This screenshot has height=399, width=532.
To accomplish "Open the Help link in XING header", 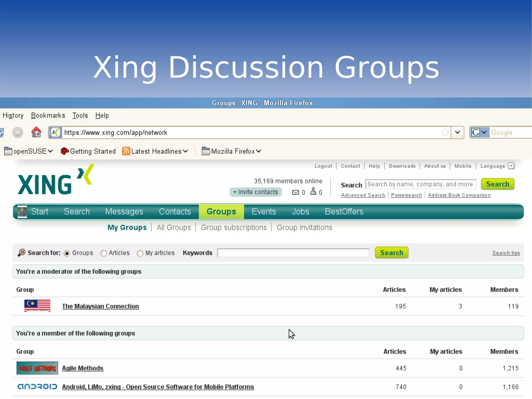I will point(374,166).
